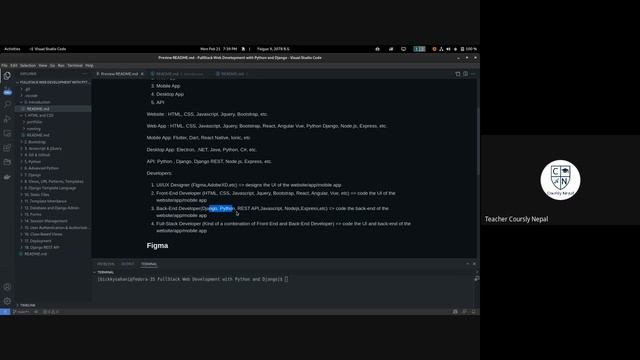This screenshot has width=640, height=360.
Task: Switch to the Problems panel tab
Action: coord(106,264)
